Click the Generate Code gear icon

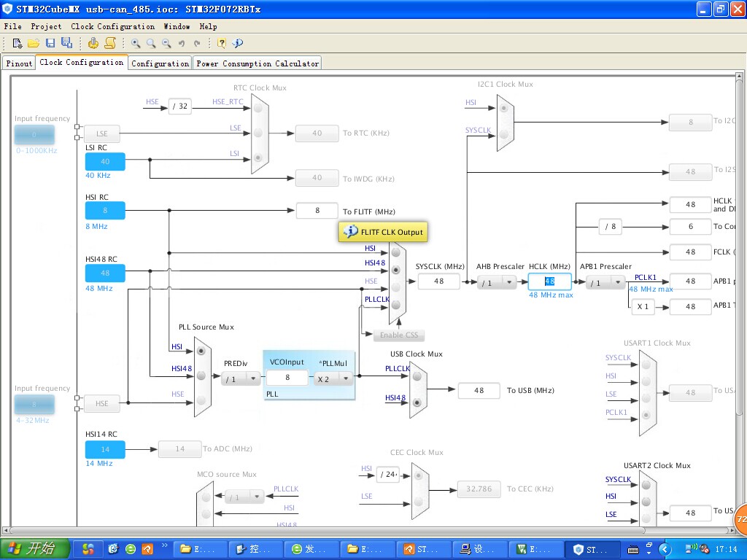pyautogui.click(x=93, y=43)
